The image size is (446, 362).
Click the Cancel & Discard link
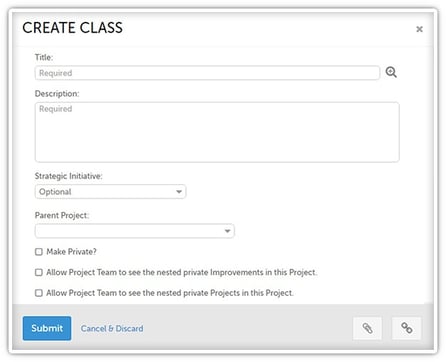[x=112, y=329]
